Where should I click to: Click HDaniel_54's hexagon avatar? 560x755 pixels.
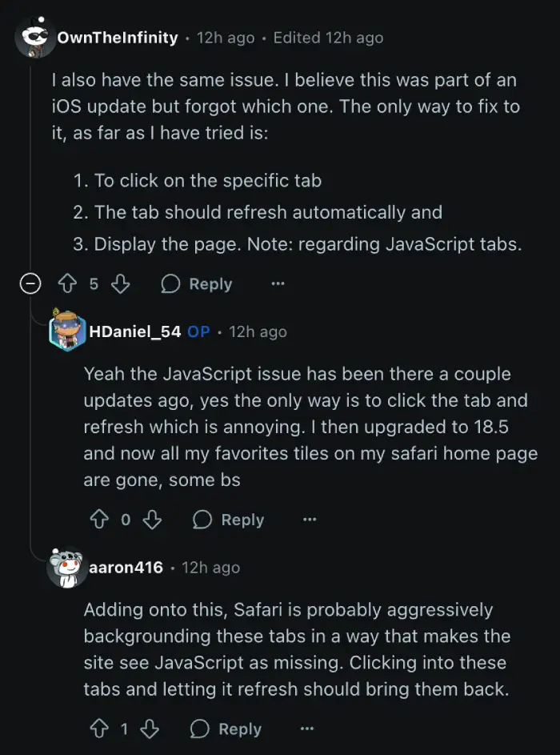67,331
